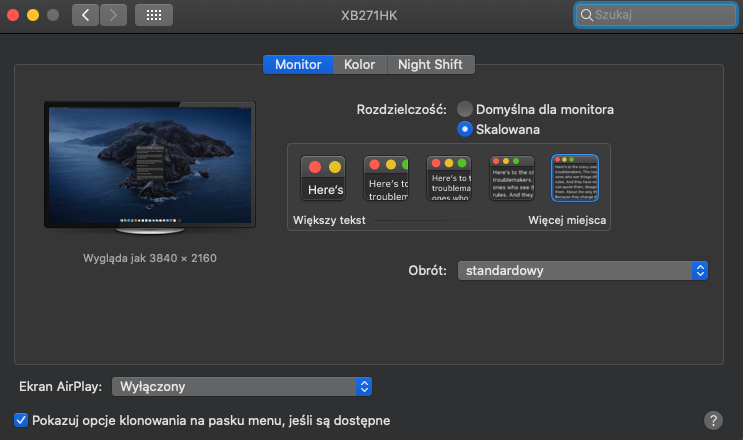The height and width of the screenshot is (440, 743).
Task: Select the 'Skalowana' radio button
Action: pyautogui.click(x=465, y=129)
